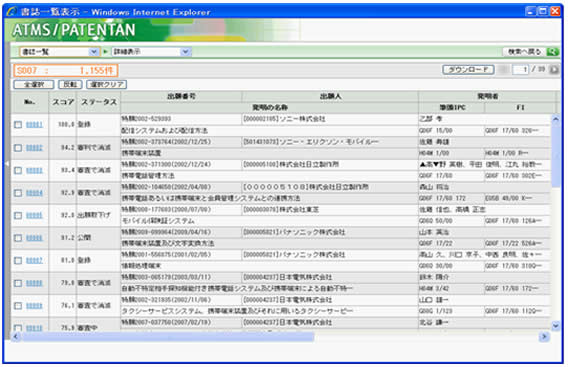
Task: Check the box for record 00003
Action: pyautogui.click(x=18, y=170)
